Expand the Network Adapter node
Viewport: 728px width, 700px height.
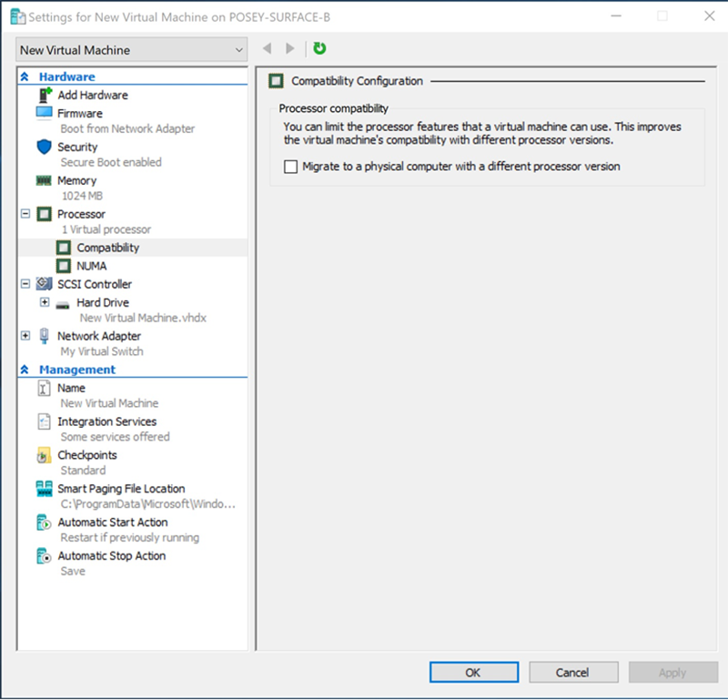click(25, 336)
